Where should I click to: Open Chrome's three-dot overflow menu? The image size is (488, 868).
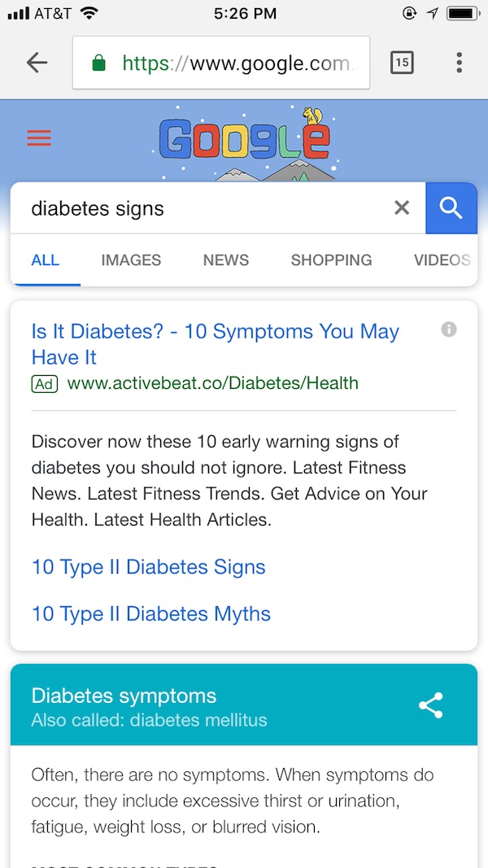coord(460,63)
